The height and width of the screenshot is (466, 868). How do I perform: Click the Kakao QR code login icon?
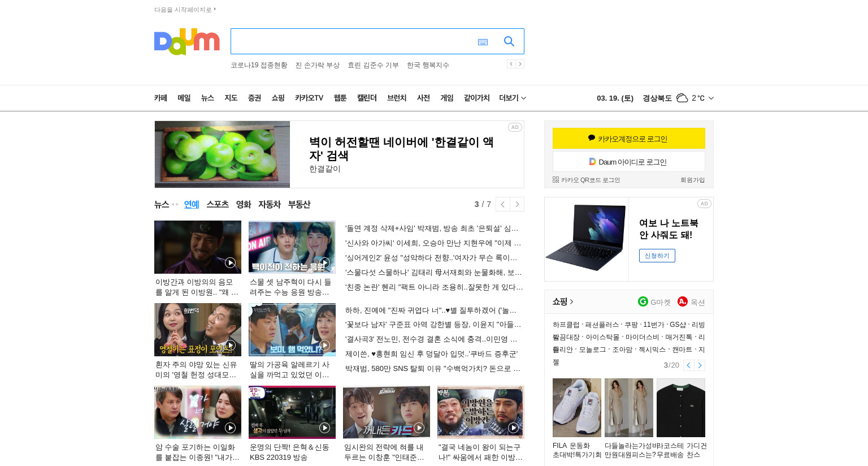[555, 180]
